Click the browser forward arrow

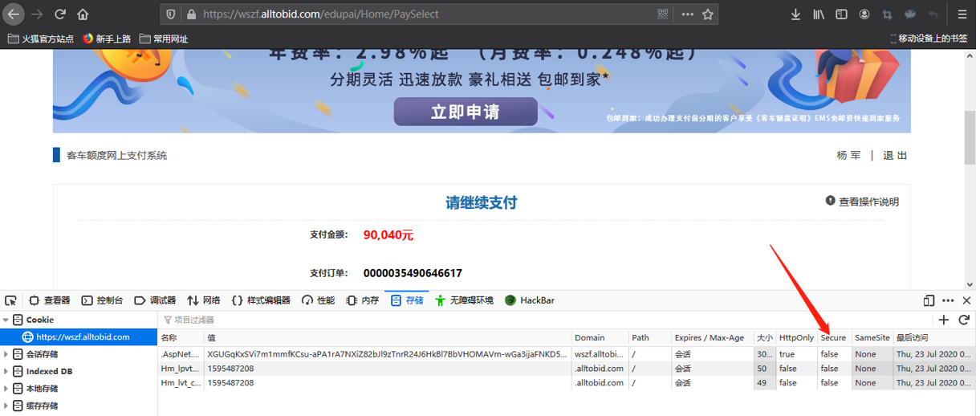(37, 14)
